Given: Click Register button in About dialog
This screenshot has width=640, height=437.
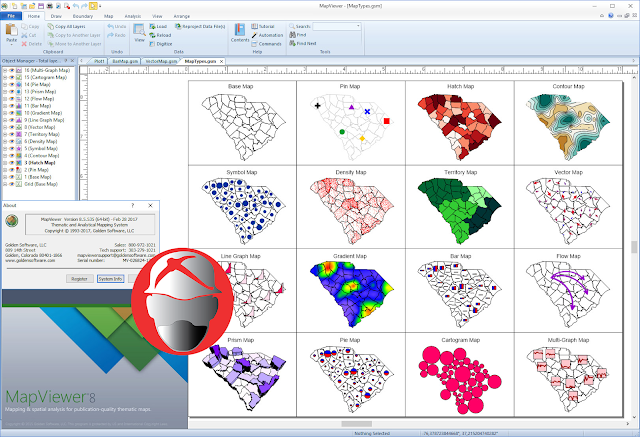Looking at the screenshot, I should [79, 279].
